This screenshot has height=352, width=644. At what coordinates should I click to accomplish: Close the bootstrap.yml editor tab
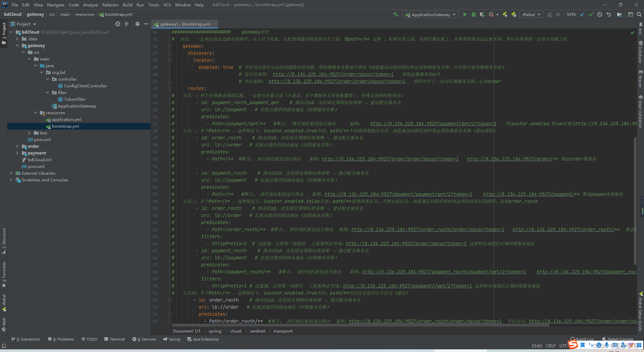click(x=214, y=24)
